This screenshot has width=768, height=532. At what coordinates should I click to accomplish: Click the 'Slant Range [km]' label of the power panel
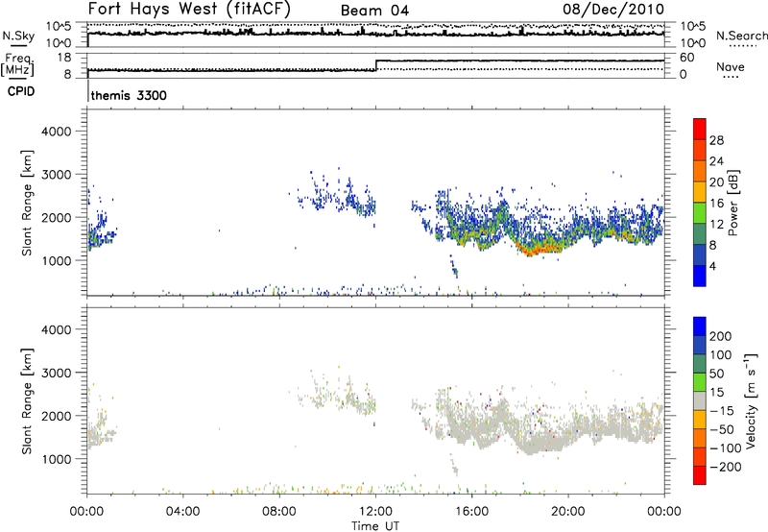(x=27, y=203)
